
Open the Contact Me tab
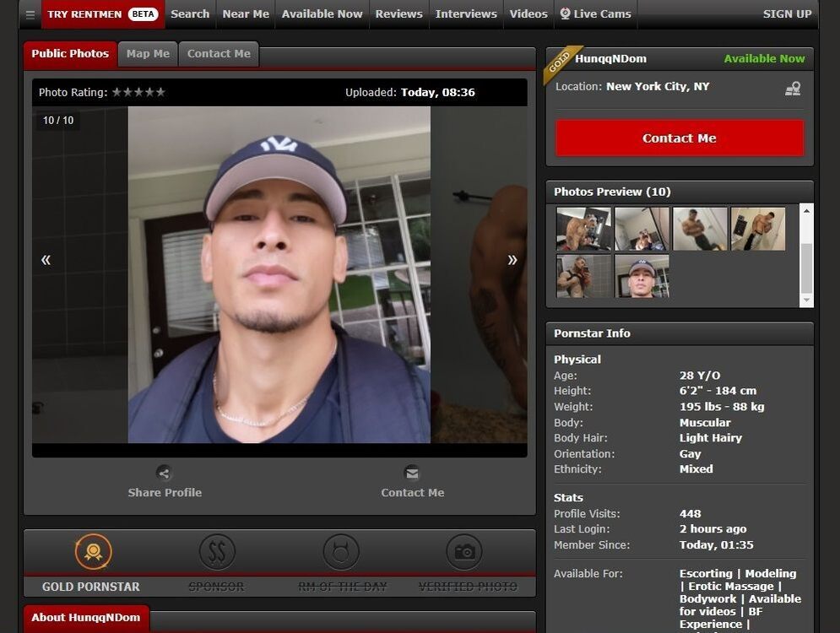[219, 53]
